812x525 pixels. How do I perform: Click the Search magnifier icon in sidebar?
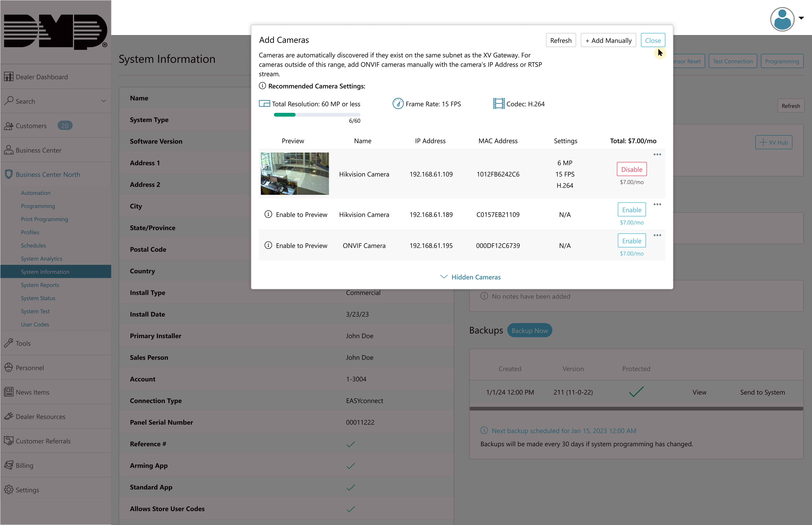(9, 101)
